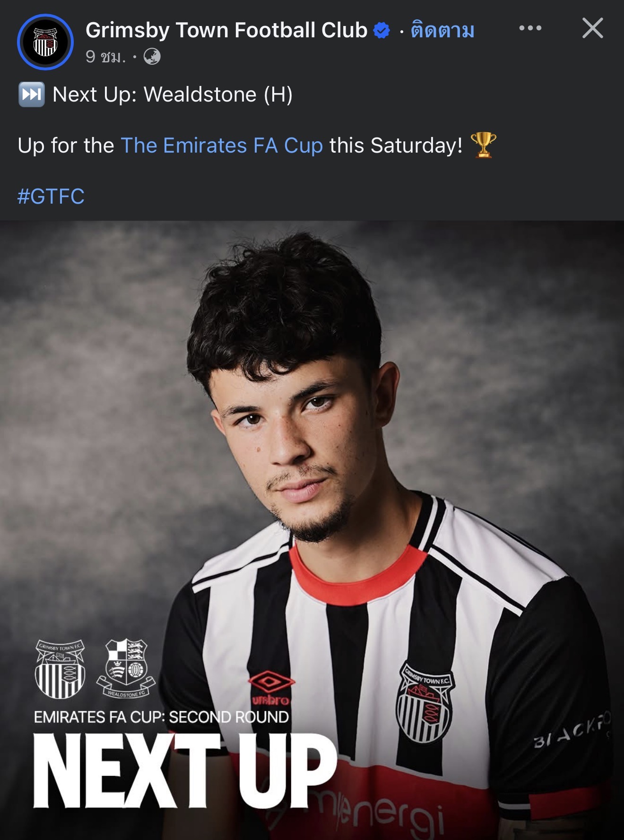Click the trophy emoji after Saturday

(x=483, y=145)
